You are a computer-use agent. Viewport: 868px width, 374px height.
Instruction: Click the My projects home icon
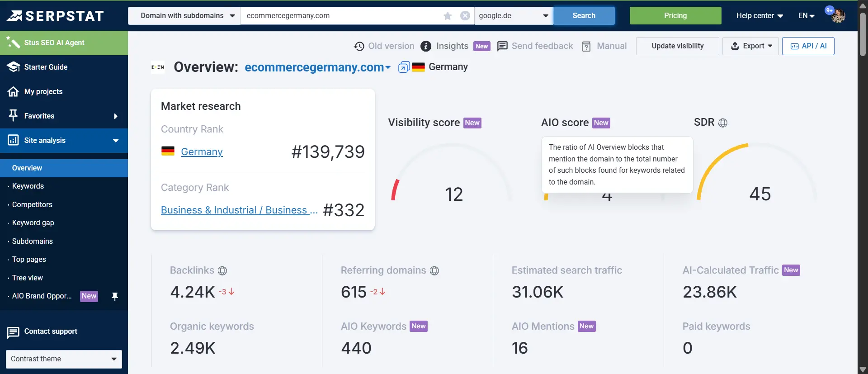point(13,92)
